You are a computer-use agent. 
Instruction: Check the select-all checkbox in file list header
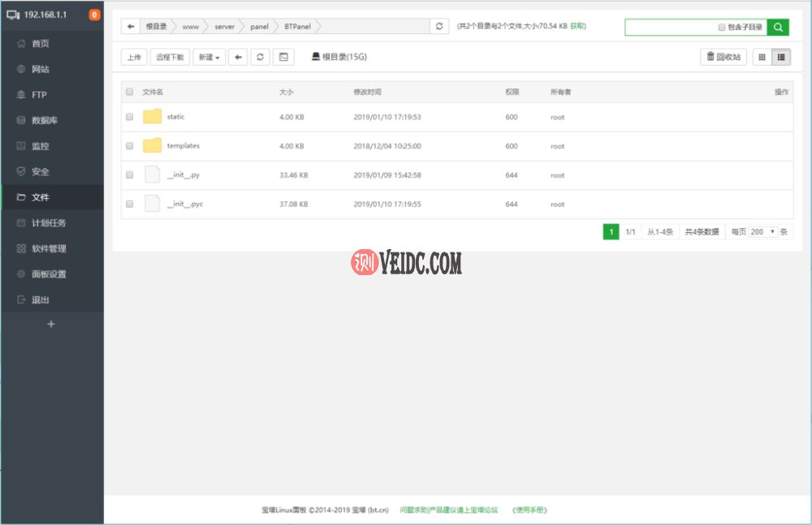coord(129,92)
